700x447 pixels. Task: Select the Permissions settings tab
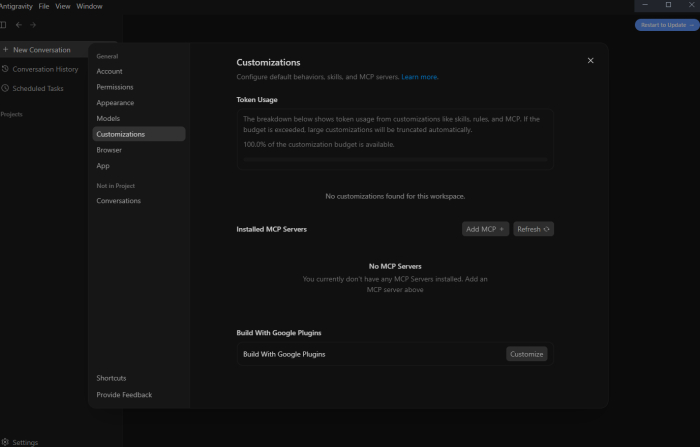pyautogui.click(x=139, y=87)
